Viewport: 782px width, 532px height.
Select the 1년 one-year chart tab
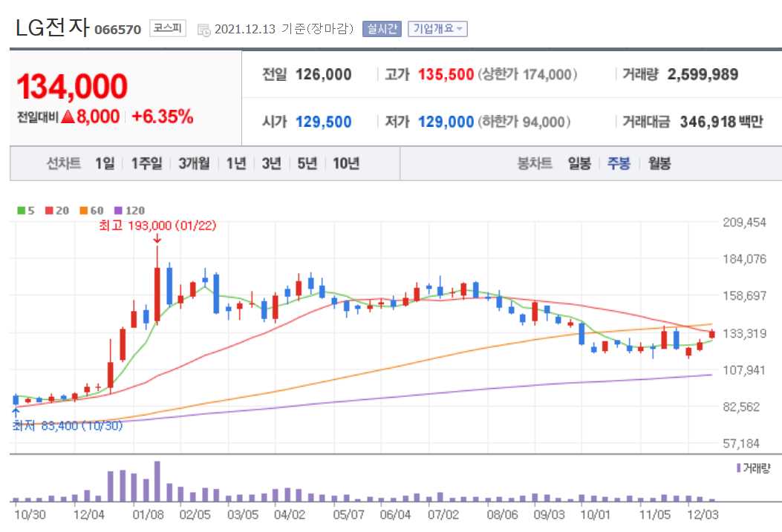[235, 164]
